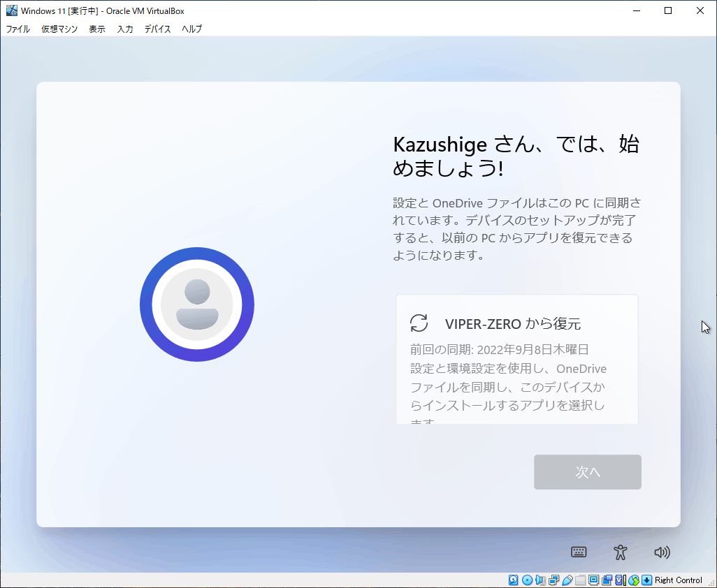Click the Right Control host key label
Viewport: 717px width, 588px height.
point(678,580)
